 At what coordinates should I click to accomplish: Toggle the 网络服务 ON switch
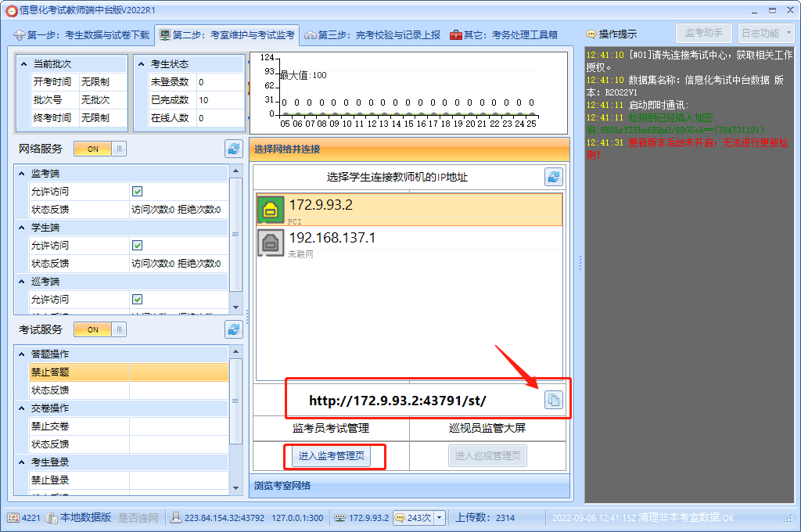pyautogui.click(x=99, y=149)
